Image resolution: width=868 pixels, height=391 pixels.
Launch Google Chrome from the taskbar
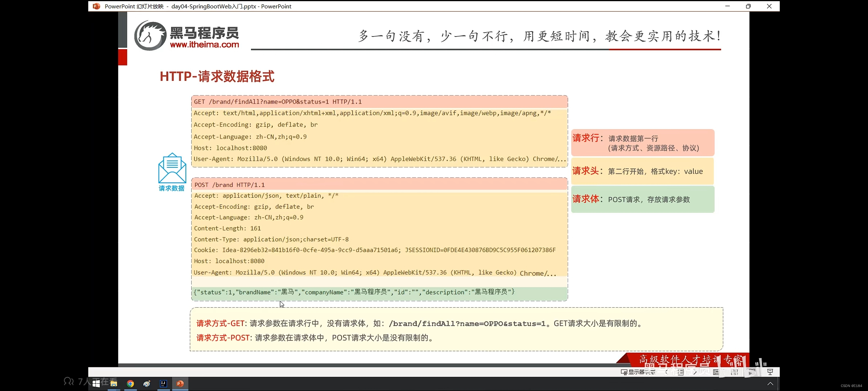click(130, 384)
